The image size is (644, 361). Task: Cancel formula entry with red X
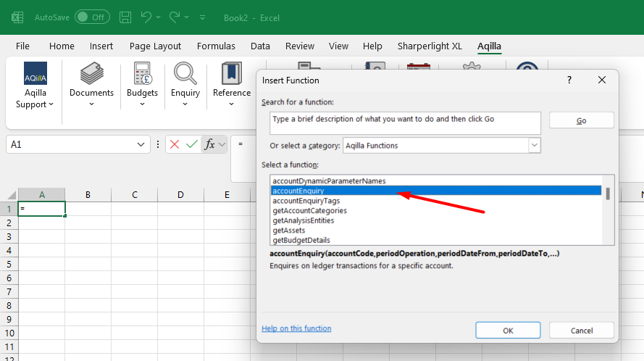175,144
